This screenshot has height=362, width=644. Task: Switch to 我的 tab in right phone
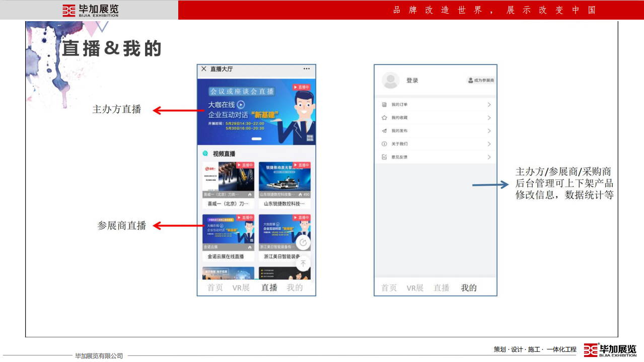click(469, 287)
